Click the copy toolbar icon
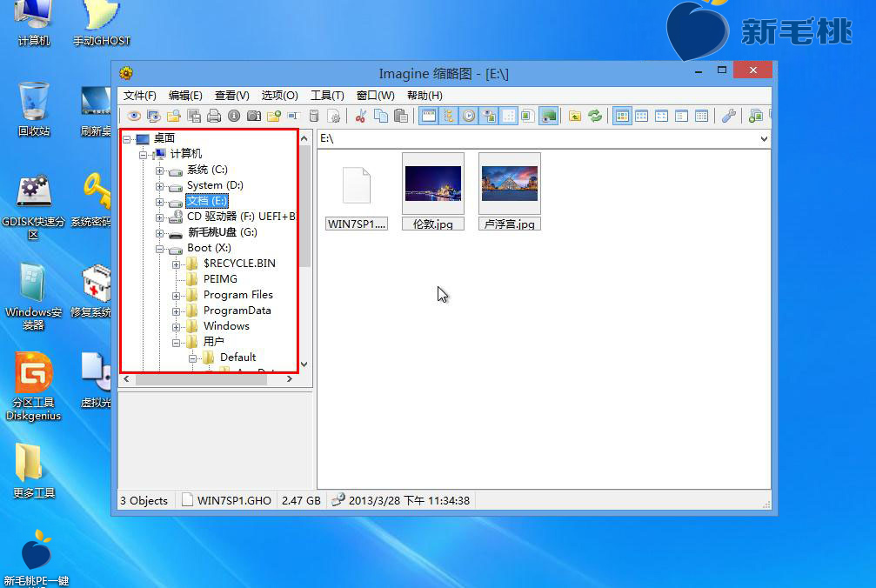The image size is (876, 588). pos(381,117)
